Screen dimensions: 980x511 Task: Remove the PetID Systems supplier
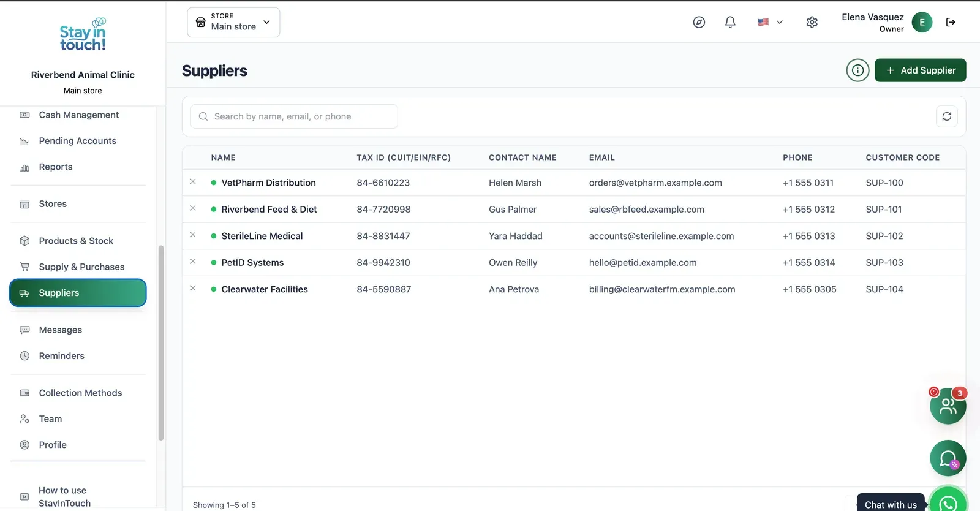(193, 262)
